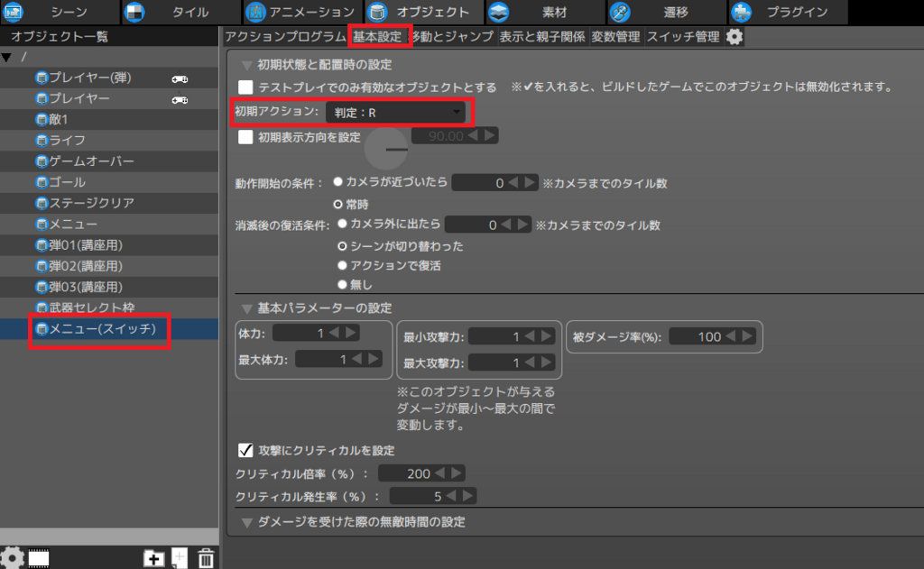This screenshot has width=924, height=569.
Task: Collapse 初期状態と配置時の設定 section
Action: tap(247, 65)
